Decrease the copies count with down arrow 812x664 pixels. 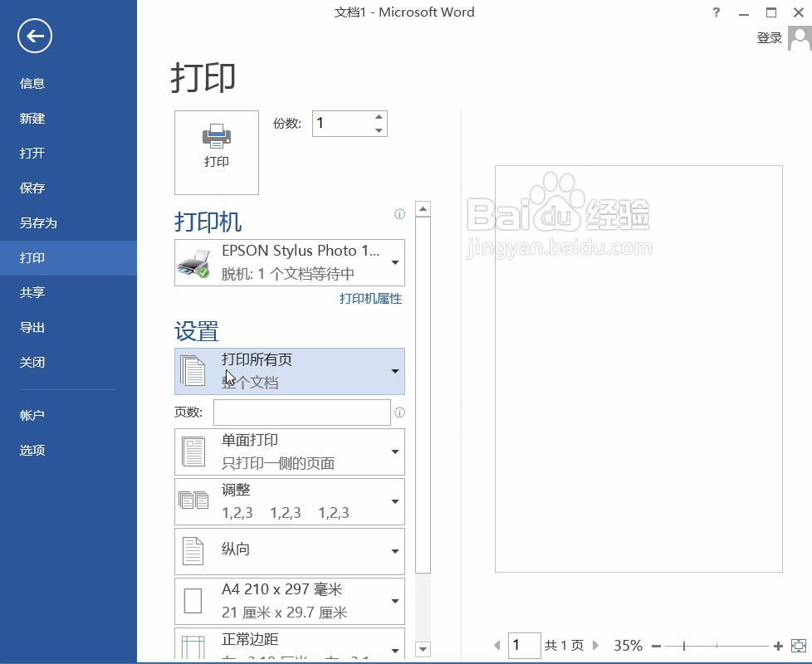pyautogui.click(x=379, y=130)
